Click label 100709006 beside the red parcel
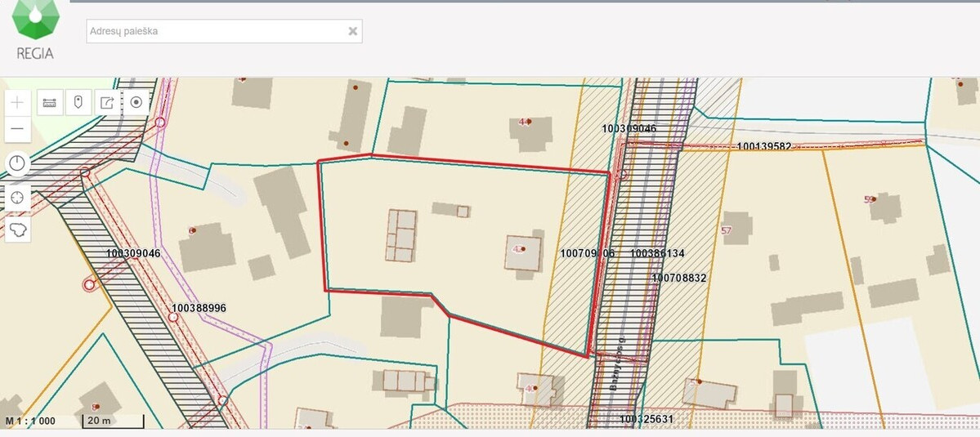 [588, 253]
